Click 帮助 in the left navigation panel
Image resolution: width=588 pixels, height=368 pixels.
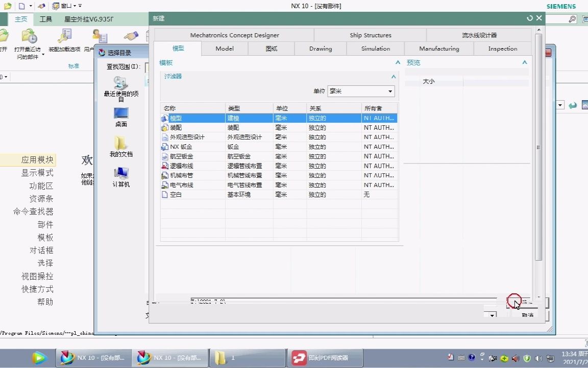(x=45, y=302)
